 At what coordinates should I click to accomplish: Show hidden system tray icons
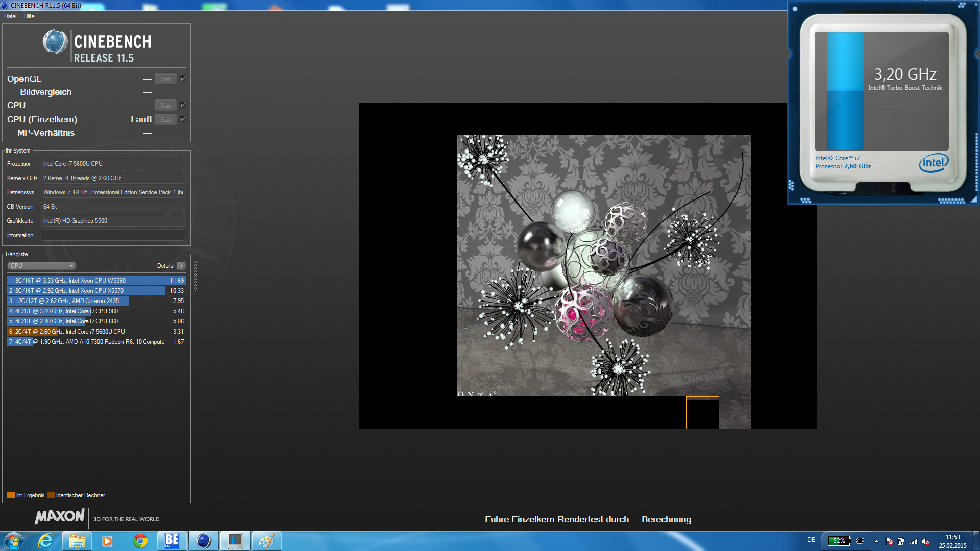pos(876,541)
